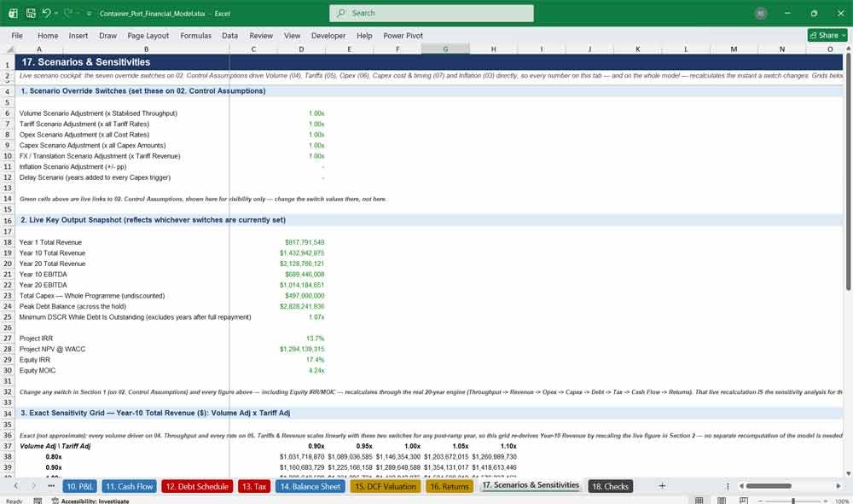Viewport: 853px width, 504px height.
Task: Select the Page Layout tab
Action: [148, 35]
